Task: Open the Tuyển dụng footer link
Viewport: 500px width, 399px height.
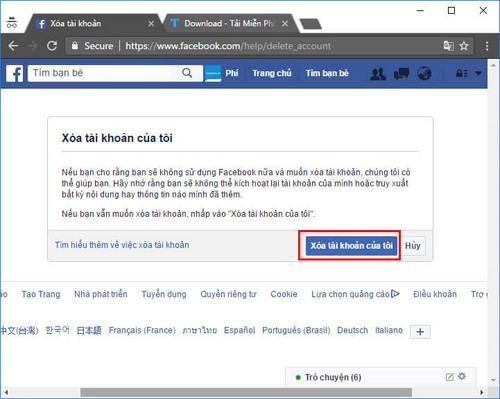Action: point(164,294)
